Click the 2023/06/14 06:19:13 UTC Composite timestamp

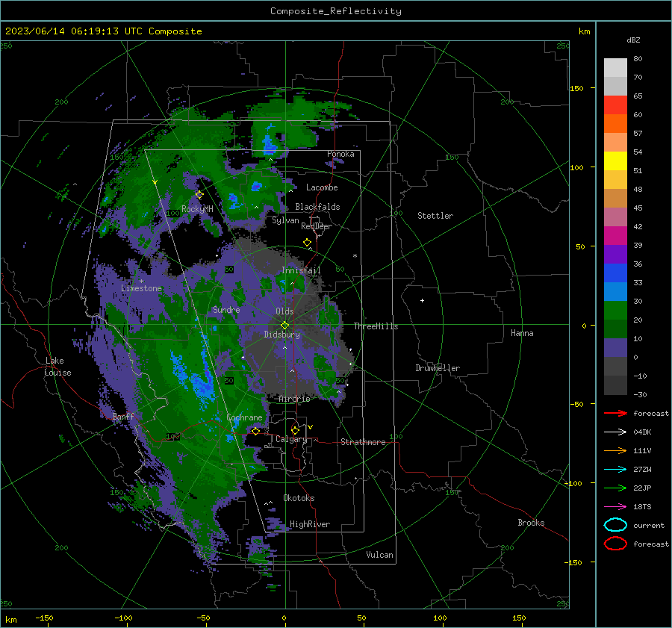tap(103, 31)
